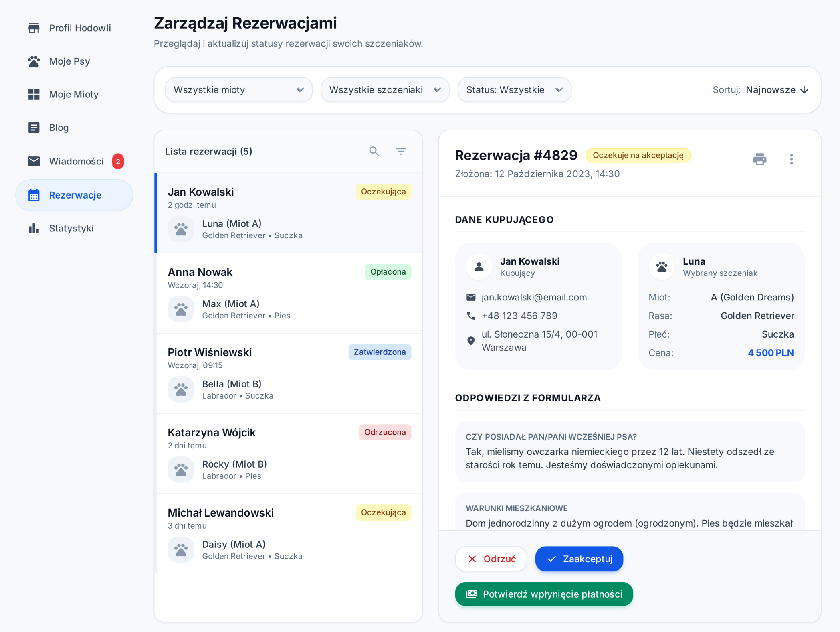Open Moje Mioty sidebar item
The width and height of the screenshot is (840, 632).
coord(74,95)
